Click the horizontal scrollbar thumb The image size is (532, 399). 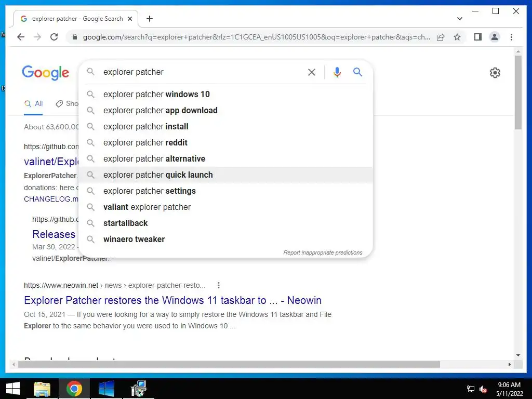[x=229, y=364]
